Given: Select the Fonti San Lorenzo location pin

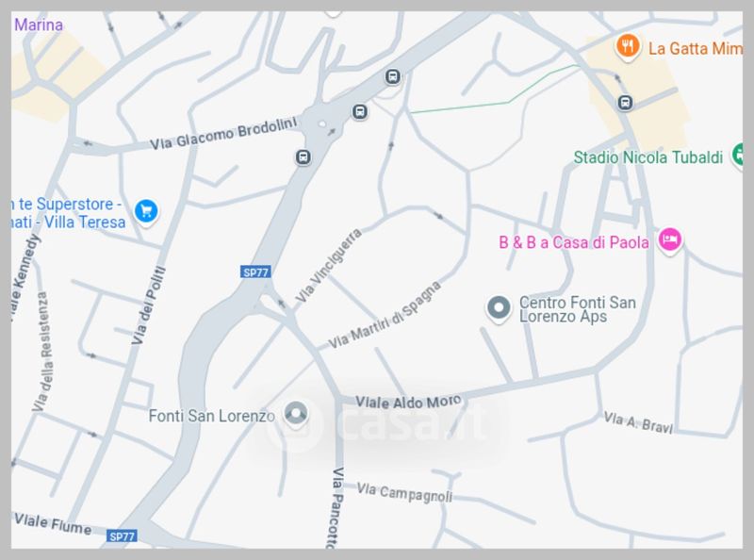Looking at the screenshot, I should 295,414.
